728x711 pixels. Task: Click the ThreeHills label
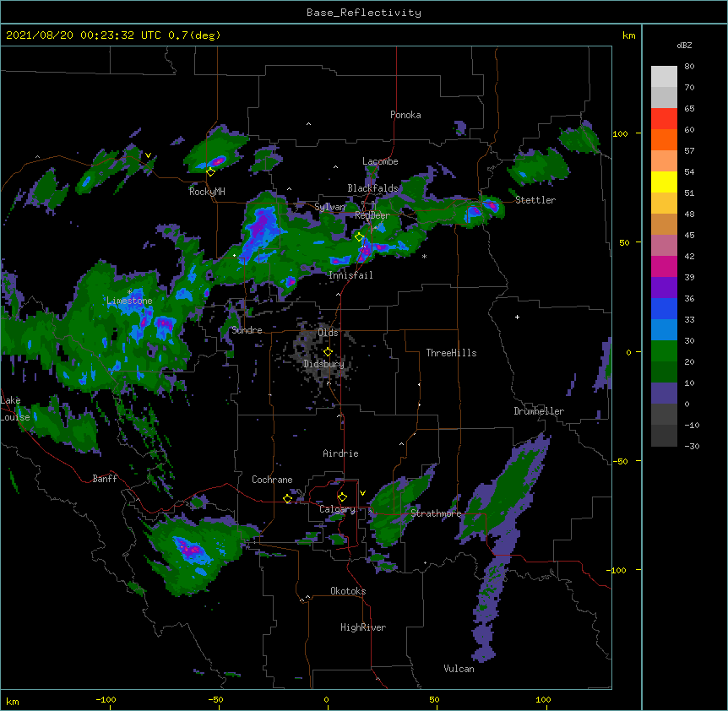click(x=451, y=353)
